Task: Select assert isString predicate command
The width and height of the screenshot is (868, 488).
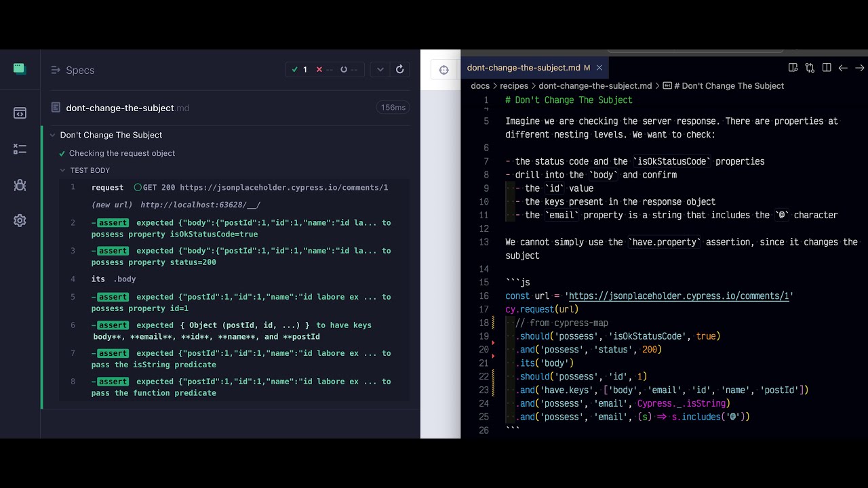Action: click(x=234, y=359)
